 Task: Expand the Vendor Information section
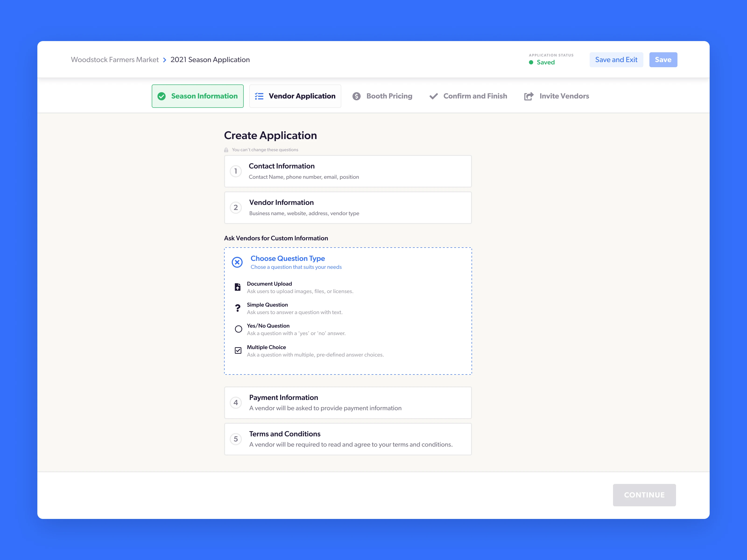click(348, 208)
